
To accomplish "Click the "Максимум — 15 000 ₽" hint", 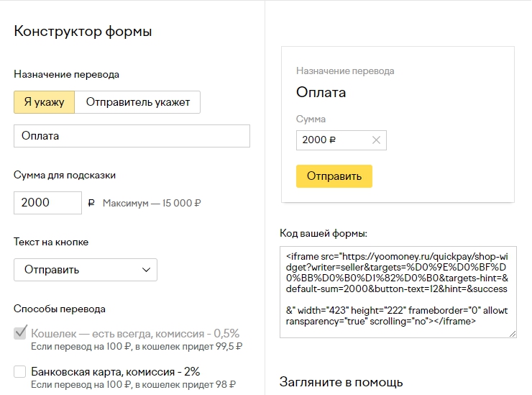I will point(152,203).
